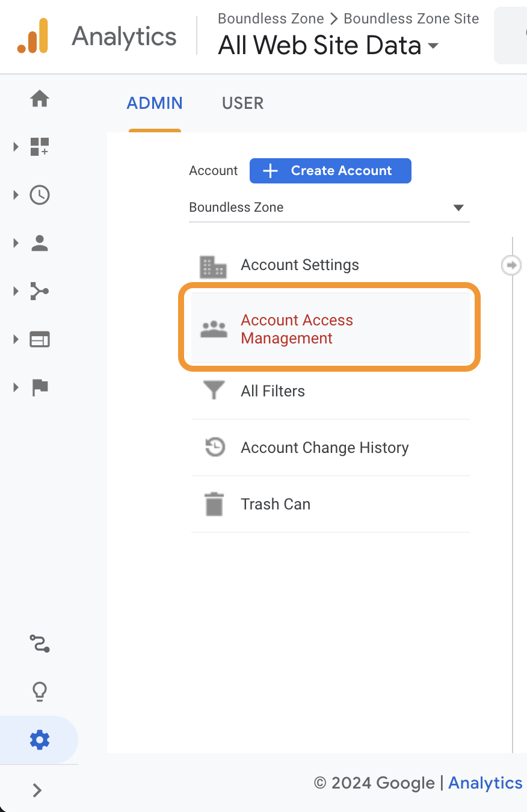This screenshot has height=812, width=527.
Task: Click the Acquisition icon in the sidebar
Action: pyautogui.click(x=39, y=291)
